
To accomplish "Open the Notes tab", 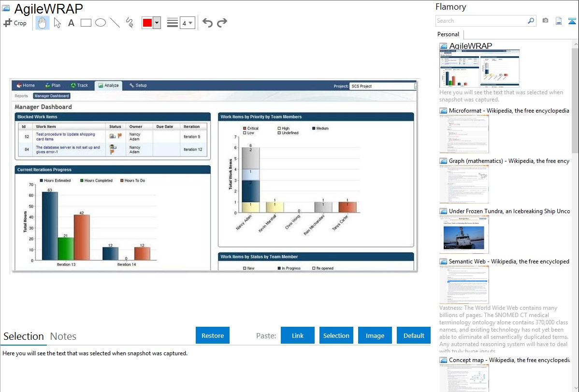I will coord(63,336).
